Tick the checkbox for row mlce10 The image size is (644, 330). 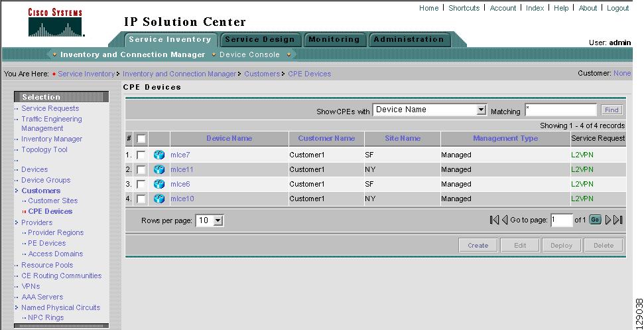pos(141,199)
